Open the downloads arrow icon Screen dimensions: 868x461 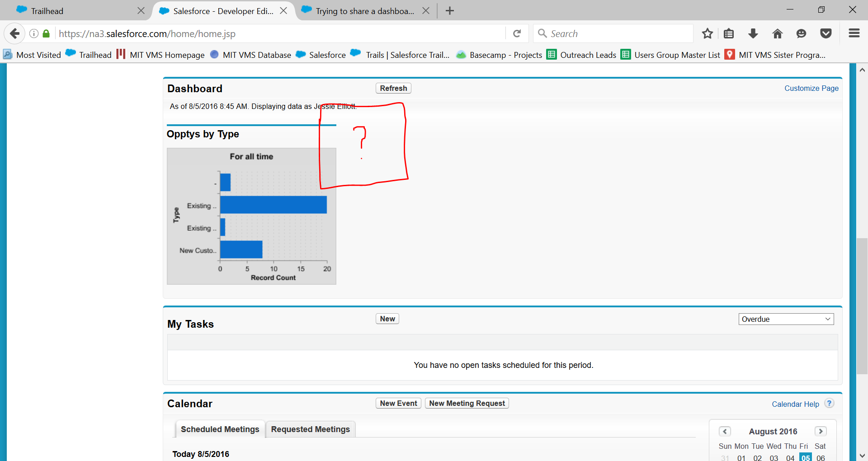click(753, 33)
